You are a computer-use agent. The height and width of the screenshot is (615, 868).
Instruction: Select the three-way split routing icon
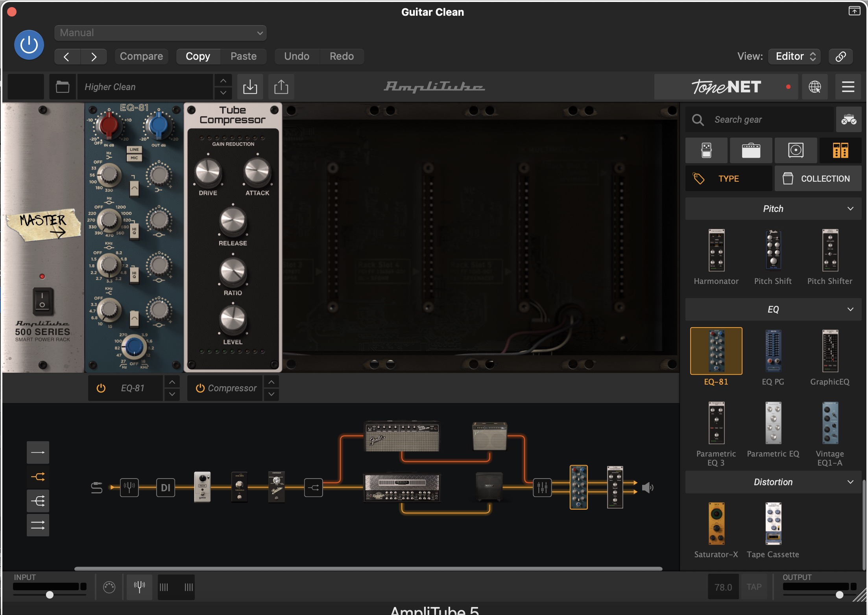tap(38, 501)
